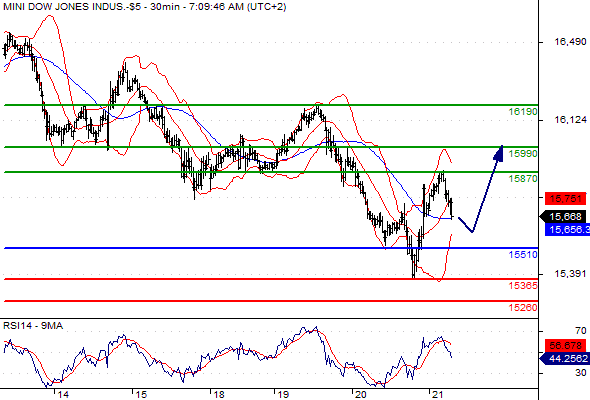Image resolution: width=590 pixels, height=400 pixels.
Task: Click the 15990 green resistance label
Action: [x=523, y=154]
